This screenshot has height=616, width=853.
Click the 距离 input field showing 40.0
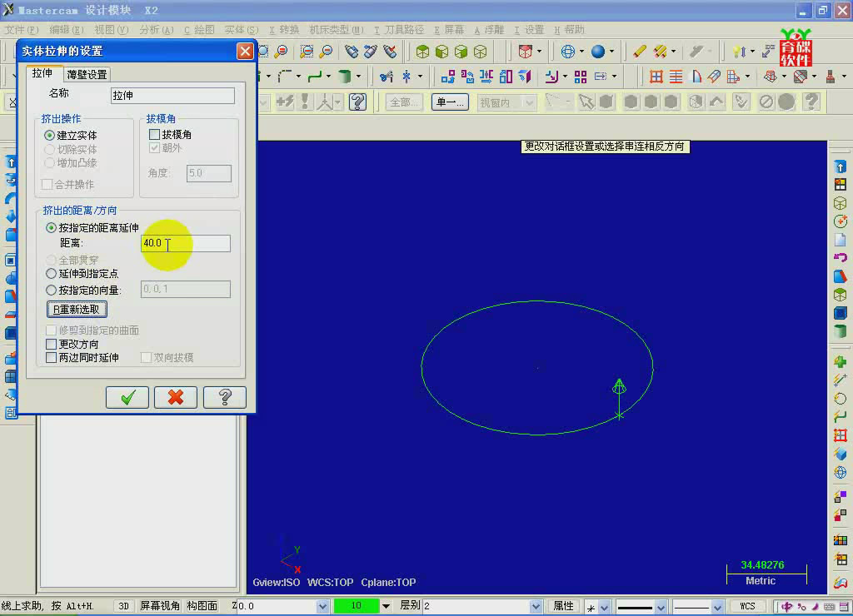coord(186,243)
